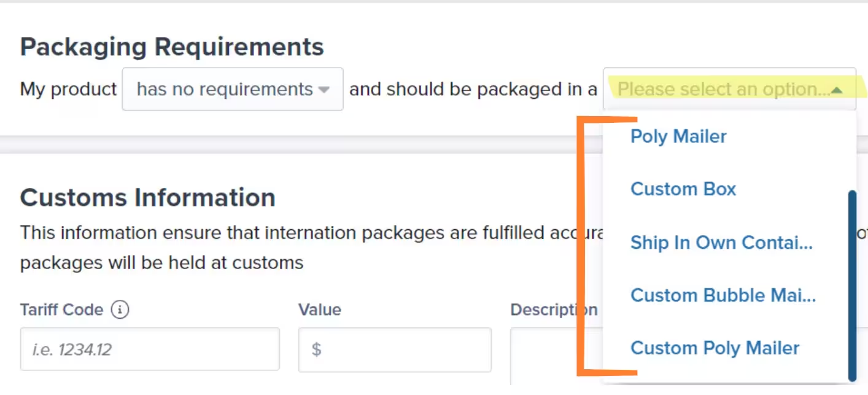Click the Customs Information heading
868x395 pixels.
tap(147, 198)
